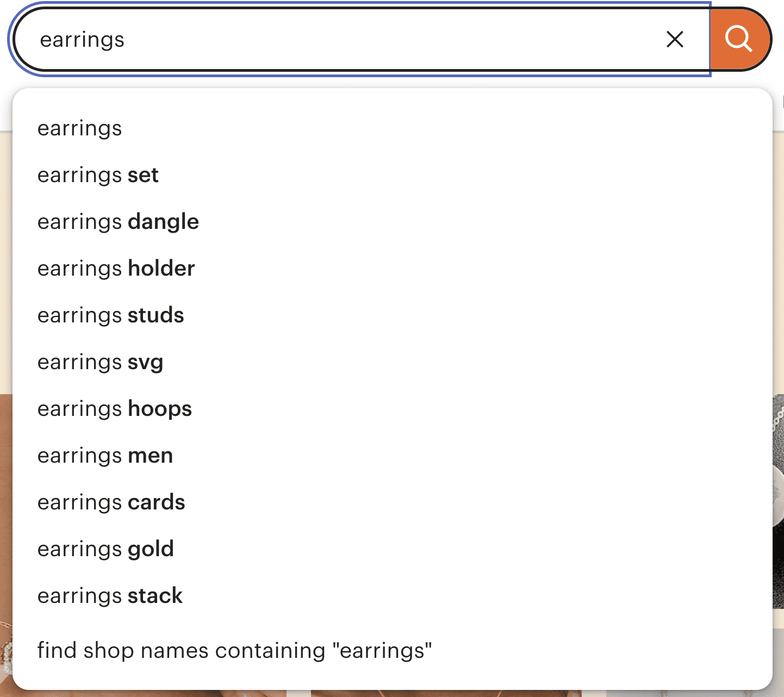This screenshot has width=784, height=697.
Task: Select the "earrings hoops" suggestion
Action: 392,409
